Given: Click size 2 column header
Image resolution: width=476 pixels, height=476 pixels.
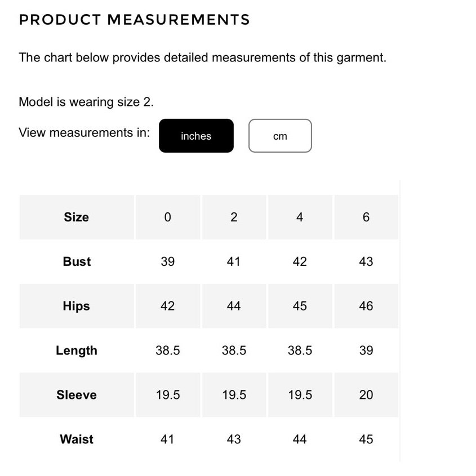Looking at the screenshot, I should tap(234, 217).
